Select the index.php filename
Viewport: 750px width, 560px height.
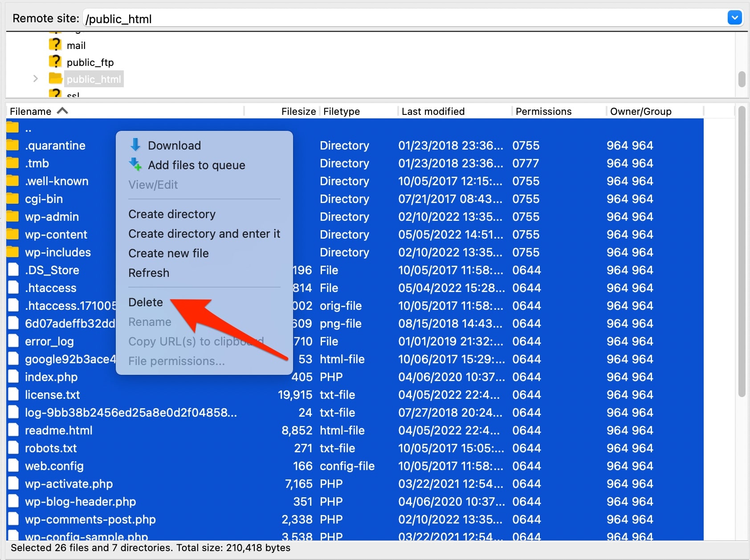51,377
